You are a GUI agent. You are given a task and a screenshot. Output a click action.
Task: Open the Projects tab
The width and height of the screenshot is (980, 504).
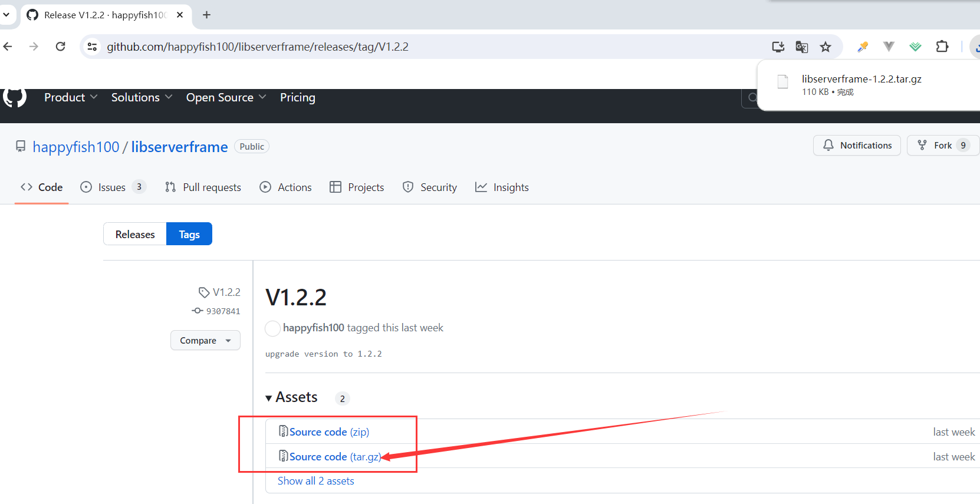coord(357,187)
